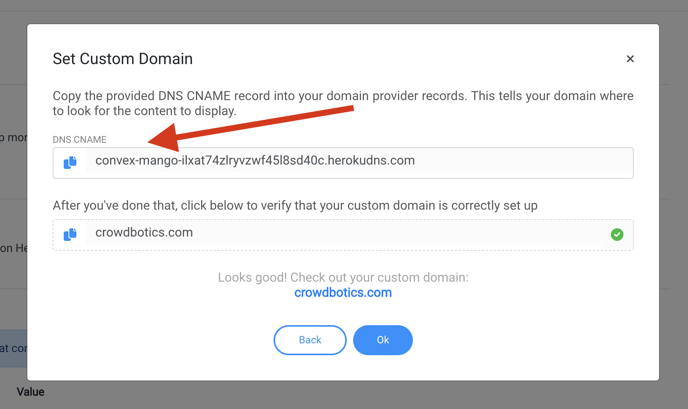Screen dimensions: 688x409
Task: Click the Set Custom Domain heading
Action: coord(122,59)
